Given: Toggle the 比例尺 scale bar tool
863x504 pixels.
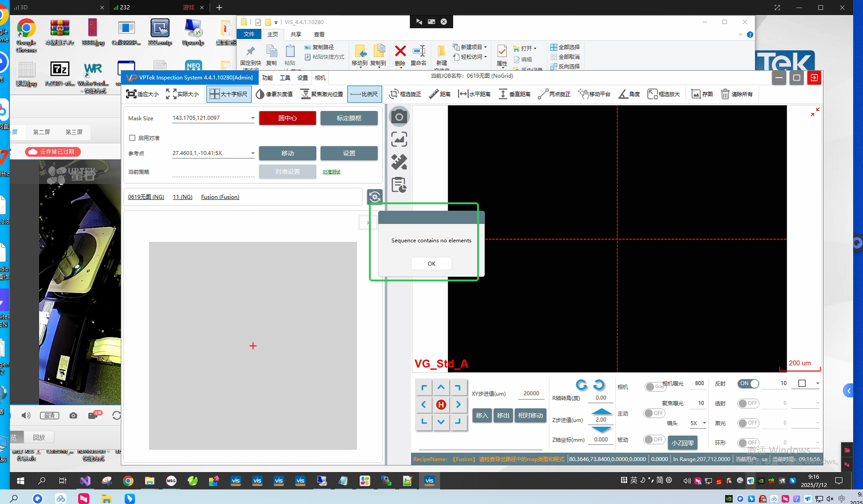Looking at the screenshot, I should [364, 94].
